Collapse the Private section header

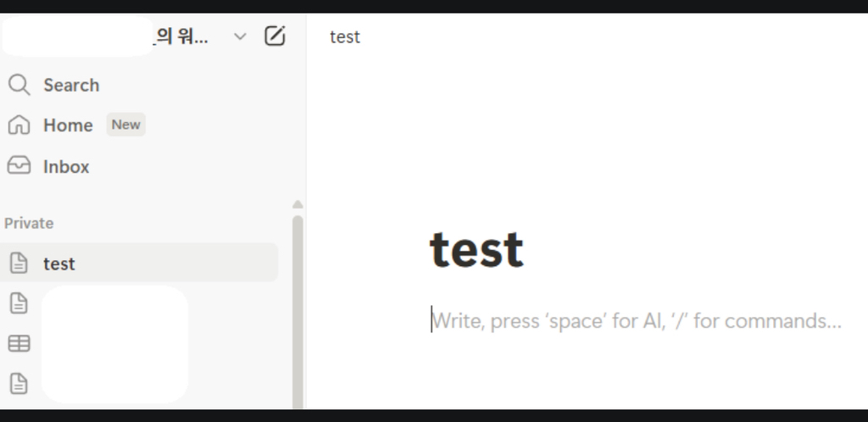pyautogui.click(x=29, y=224)
